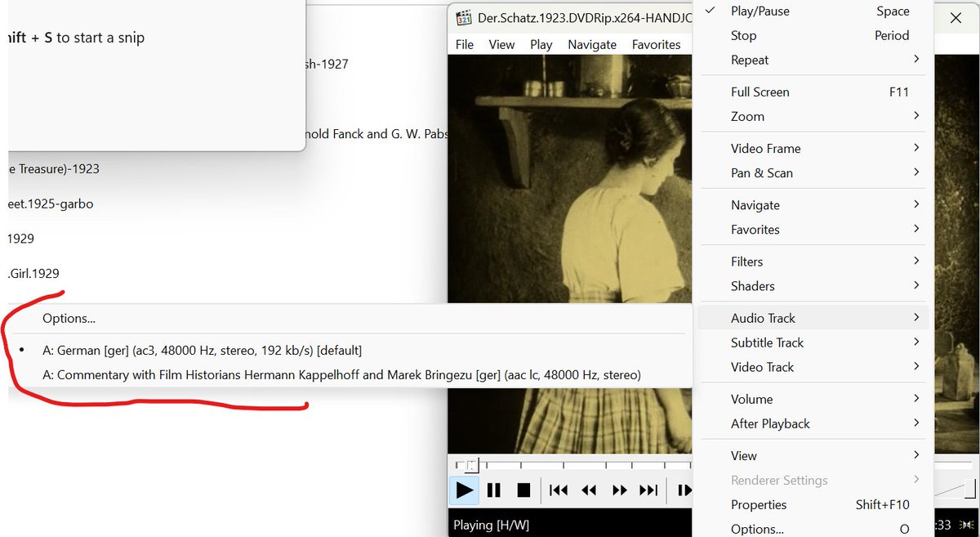
Task: Open the File menu in the player menu bar
Action: 465,44
